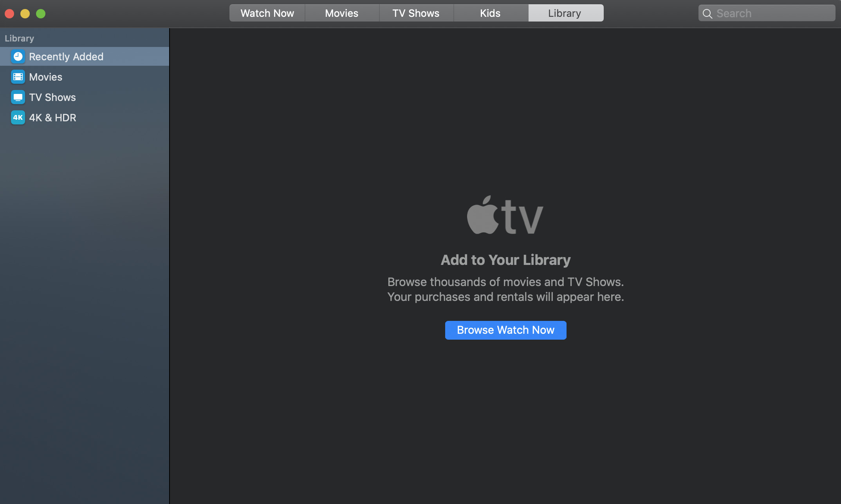Switch to the Kids tab

click(x=491, y=13)
